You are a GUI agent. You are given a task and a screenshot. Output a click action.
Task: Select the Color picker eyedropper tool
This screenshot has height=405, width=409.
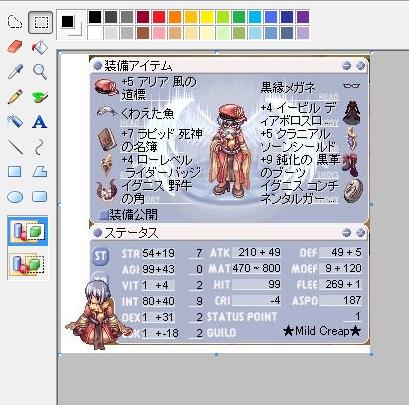15,71
